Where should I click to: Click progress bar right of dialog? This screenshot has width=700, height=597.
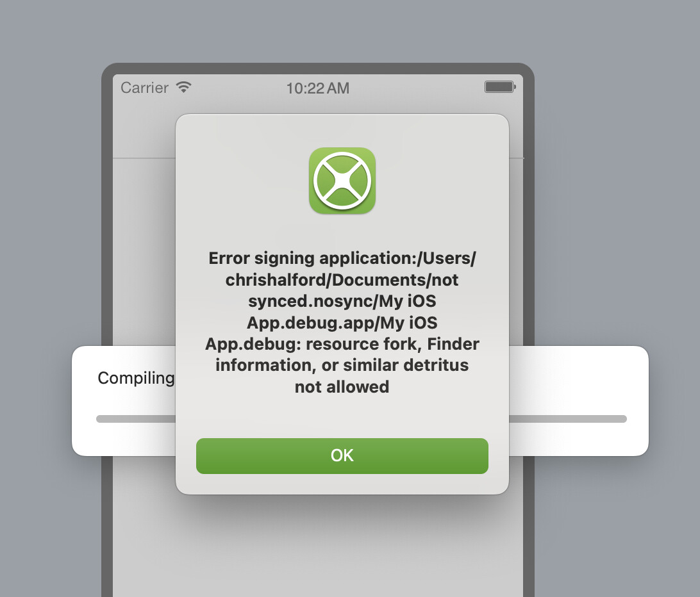[x=568, y=419]
